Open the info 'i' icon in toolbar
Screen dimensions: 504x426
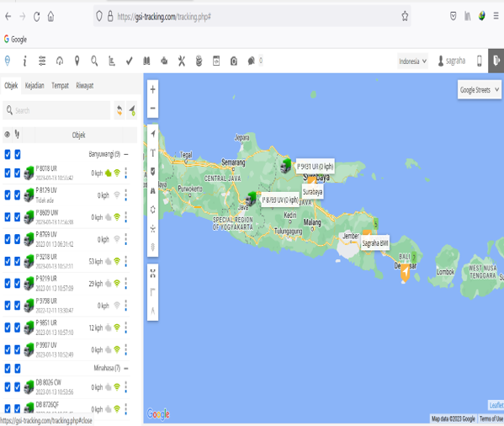(x=24, y=61)
